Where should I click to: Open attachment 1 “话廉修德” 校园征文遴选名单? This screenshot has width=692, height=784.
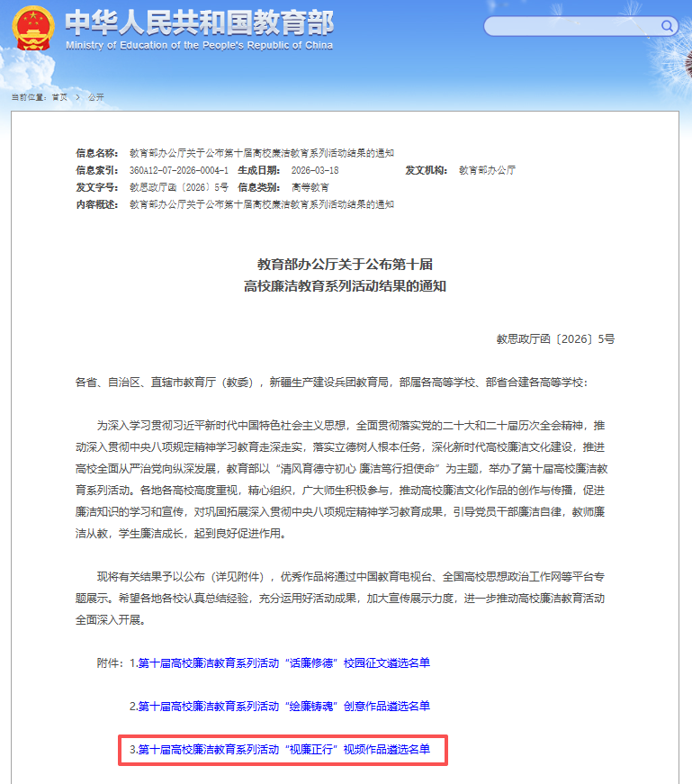point(280,663)
